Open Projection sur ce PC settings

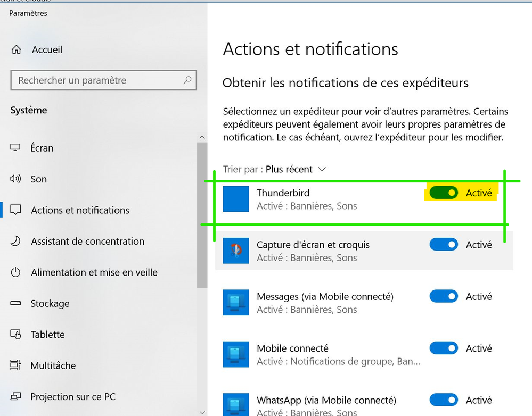[72, 397]
